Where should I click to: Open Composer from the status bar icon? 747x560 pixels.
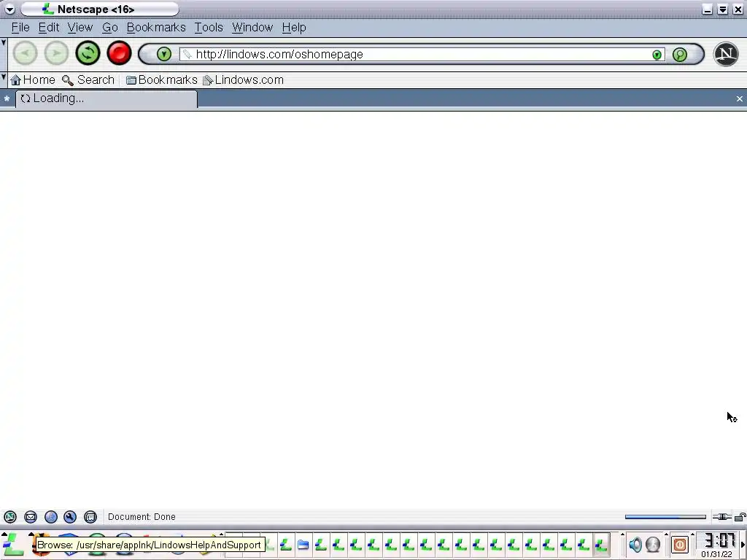pyautogui.click(x=70, y=517)
